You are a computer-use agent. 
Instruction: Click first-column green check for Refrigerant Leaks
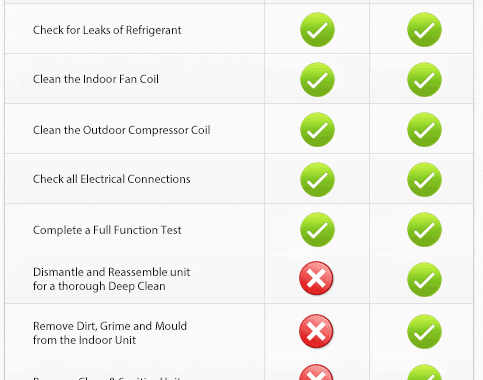point(317,30)
